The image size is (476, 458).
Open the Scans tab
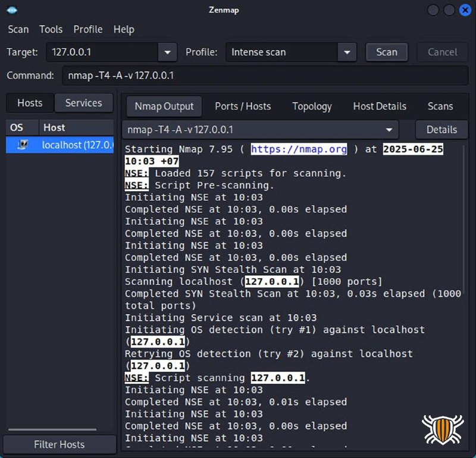440,107
